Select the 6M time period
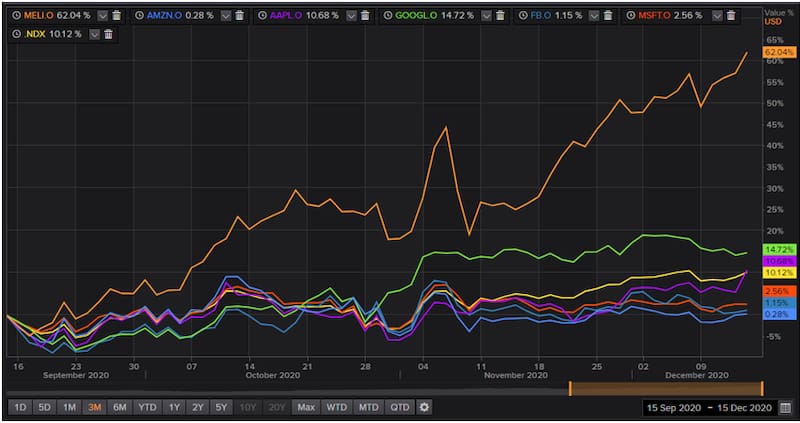800x423 pixels. (119, 407)
